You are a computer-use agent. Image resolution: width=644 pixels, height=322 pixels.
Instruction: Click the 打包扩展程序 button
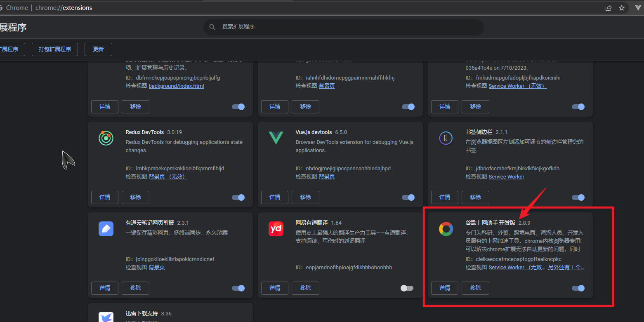[x=55, y=49]
